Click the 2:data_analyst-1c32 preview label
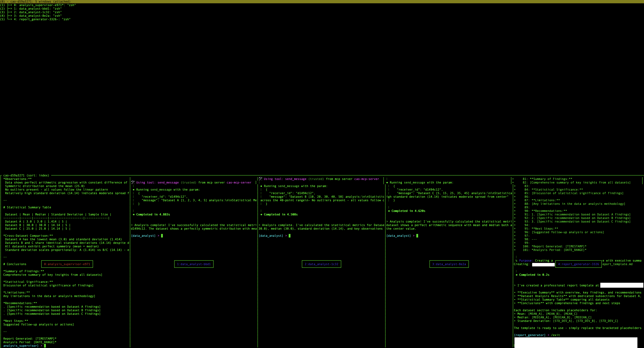This screenshot has width=644, height=348. [321, 264]
